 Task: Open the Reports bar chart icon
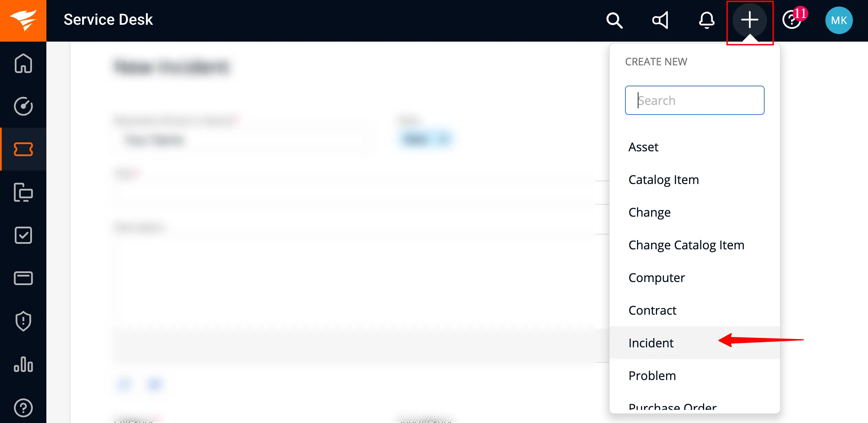pos(23,364)
